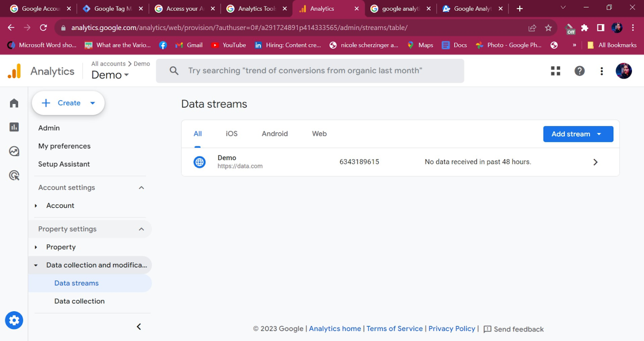Click the browser back arrow
644x341 pixels.
[x=11, y=27]
